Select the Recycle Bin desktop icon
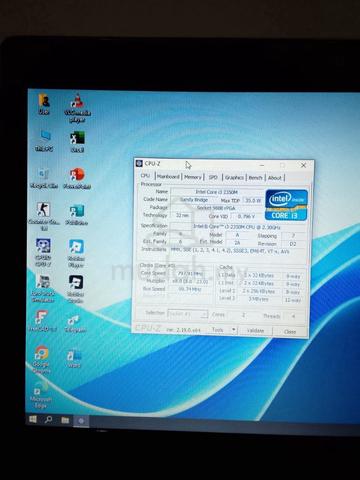360x480 pixels. 44,178
